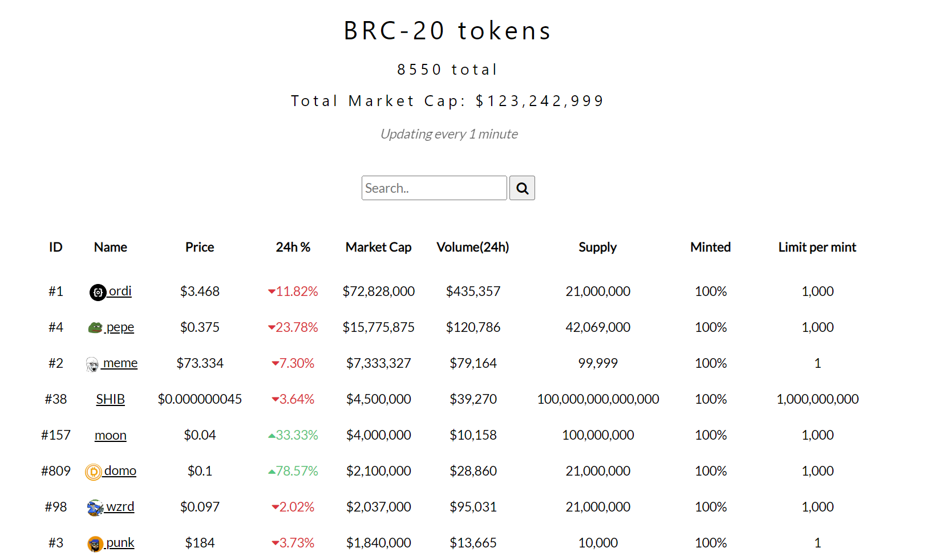Click the punk token avatar icon
Screen dimensions: 927x560
coord(95,543)
